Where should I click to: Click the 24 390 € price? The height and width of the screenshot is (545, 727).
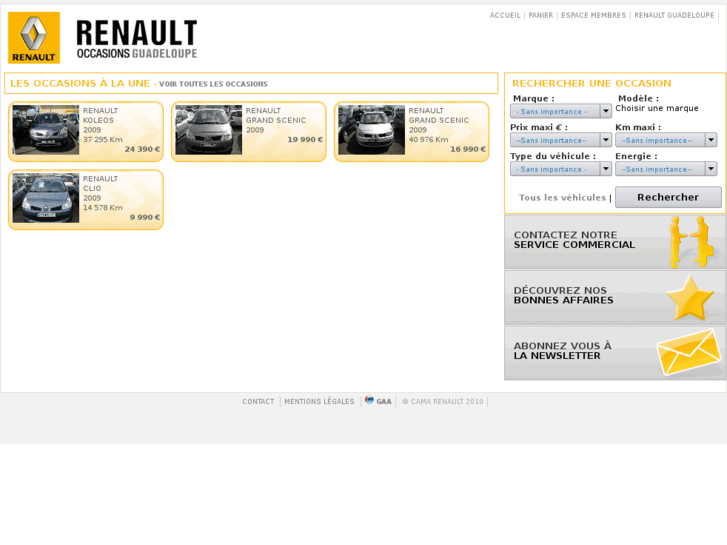pos(142,149)
